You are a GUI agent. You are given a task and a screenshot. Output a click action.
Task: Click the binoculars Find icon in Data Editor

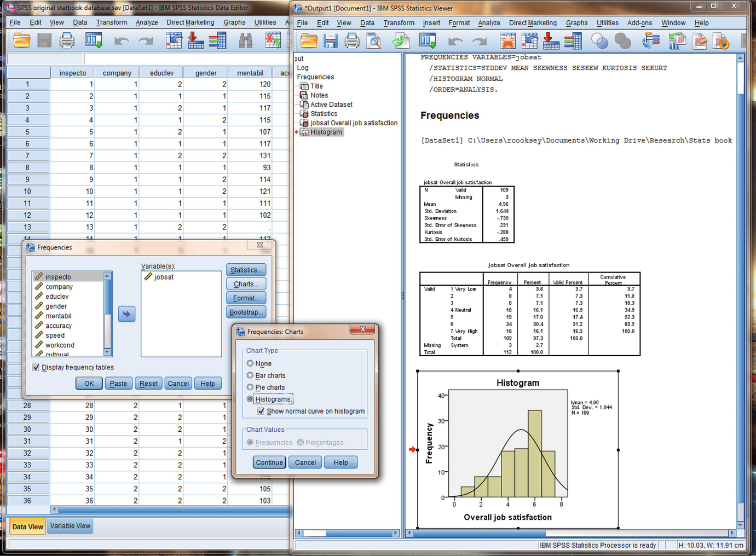pos(246,40)
